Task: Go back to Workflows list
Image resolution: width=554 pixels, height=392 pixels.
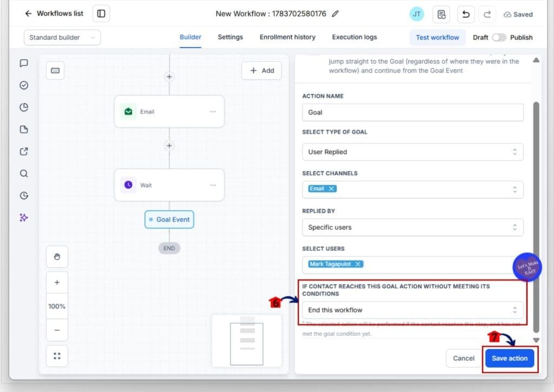Action: click(54, 14)
